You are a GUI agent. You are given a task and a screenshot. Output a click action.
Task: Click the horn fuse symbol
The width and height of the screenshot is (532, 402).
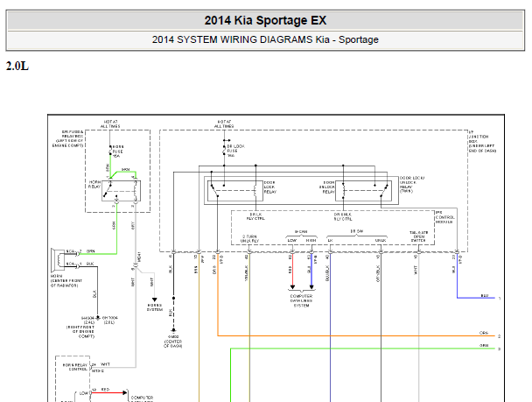click(x=110, y=151)
